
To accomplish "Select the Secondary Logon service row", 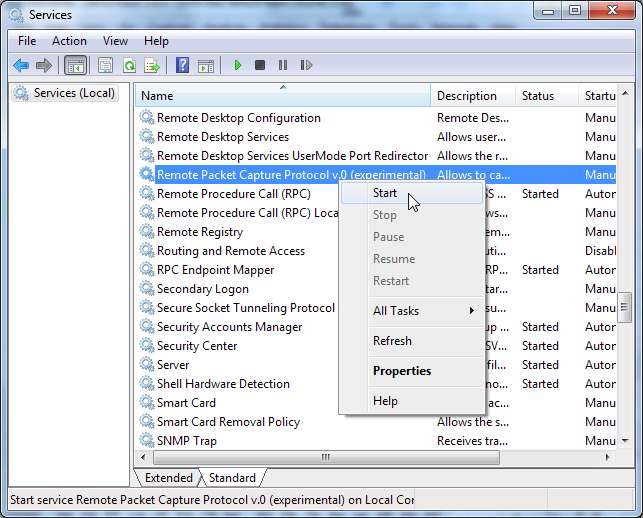I will [203, 289].
